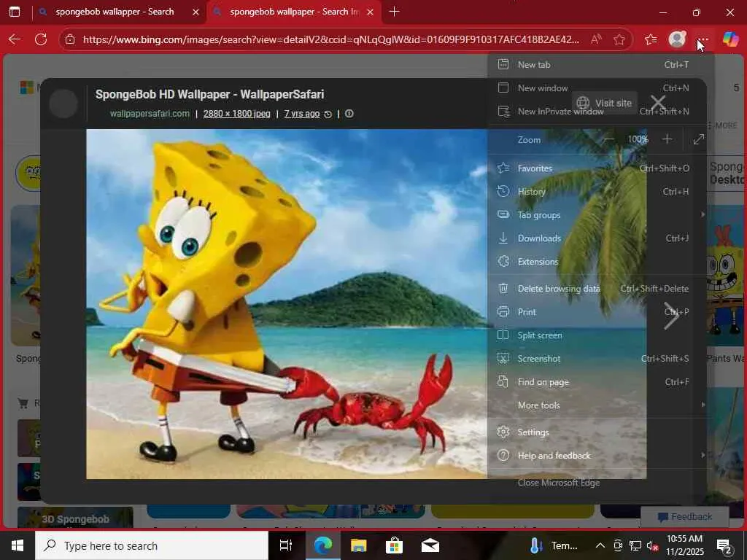Open Task View on taskbar
This screenshot has width=747, height=560.
click(285, 545)
